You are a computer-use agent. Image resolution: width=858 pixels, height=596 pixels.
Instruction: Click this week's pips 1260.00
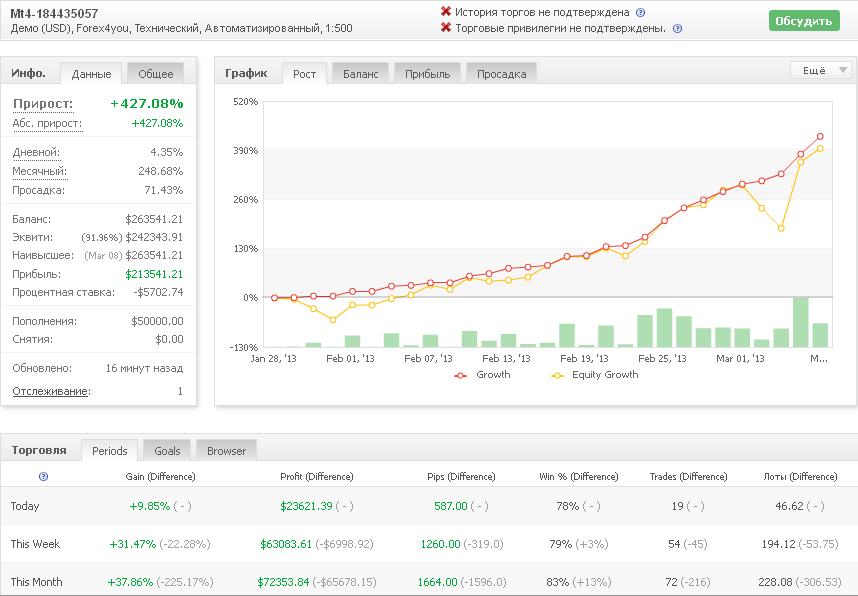(x=440, y=545)
